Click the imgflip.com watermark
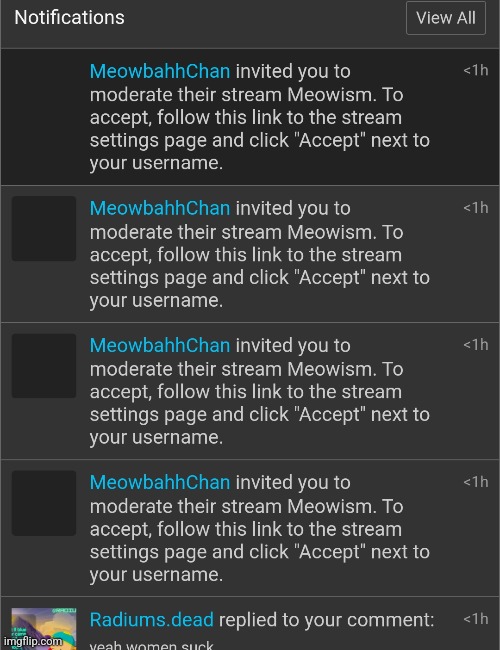Image resolution: width=500 pixels, height=650 pixels. pyautogui.click(x=32, y=641)
